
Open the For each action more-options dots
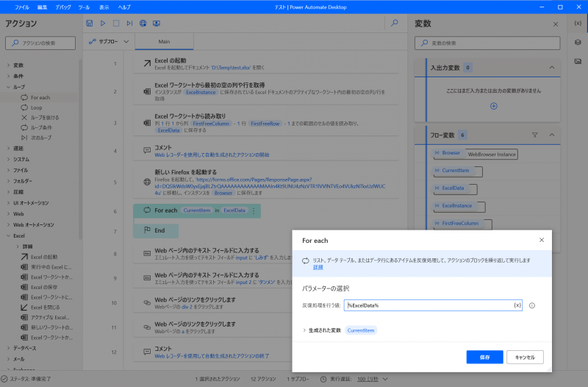[x=254, y=211]
